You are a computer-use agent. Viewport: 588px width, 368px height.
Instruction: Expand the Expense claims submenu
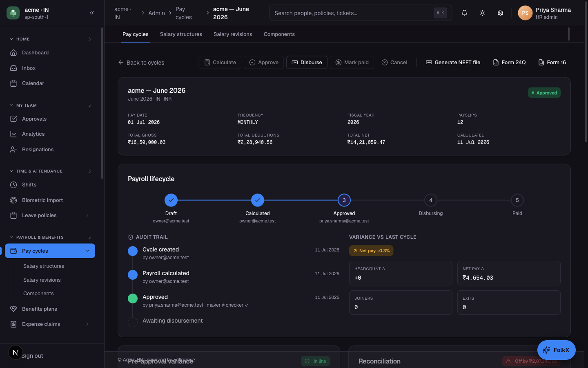point(87,324)
